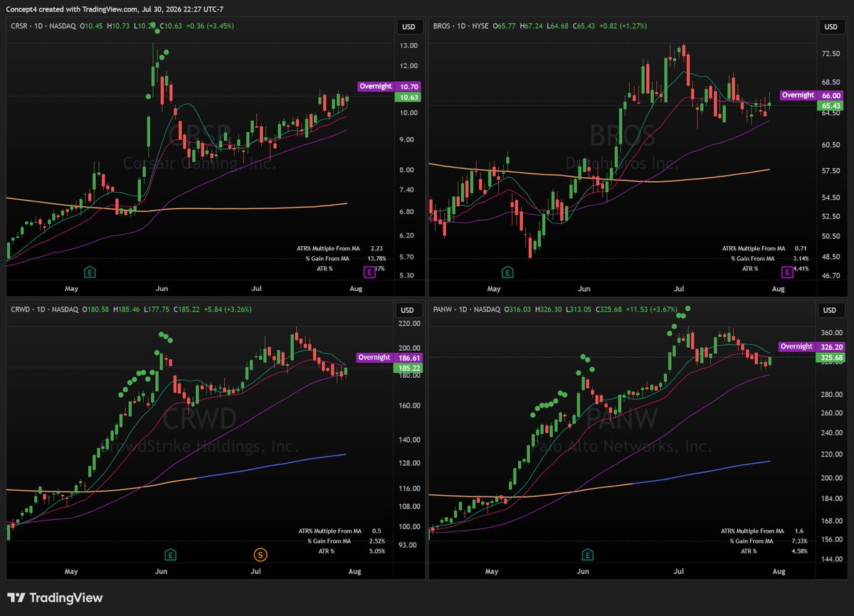Click the 2.23 ATR% multiple value on CRSR
The height and width of the screenshot is (616, 854).
[376, 248]
